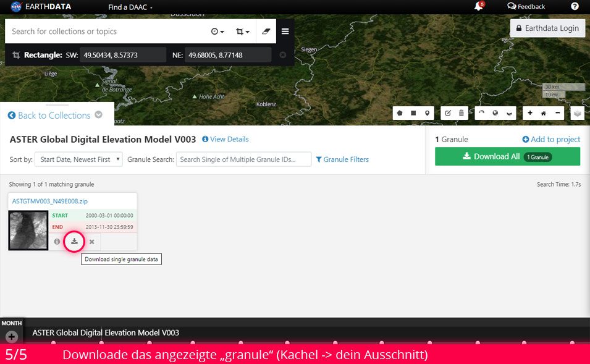Screen dimensions: 590x364
Task: Click the Earthdata Login button
Action: tap(547, 28)
